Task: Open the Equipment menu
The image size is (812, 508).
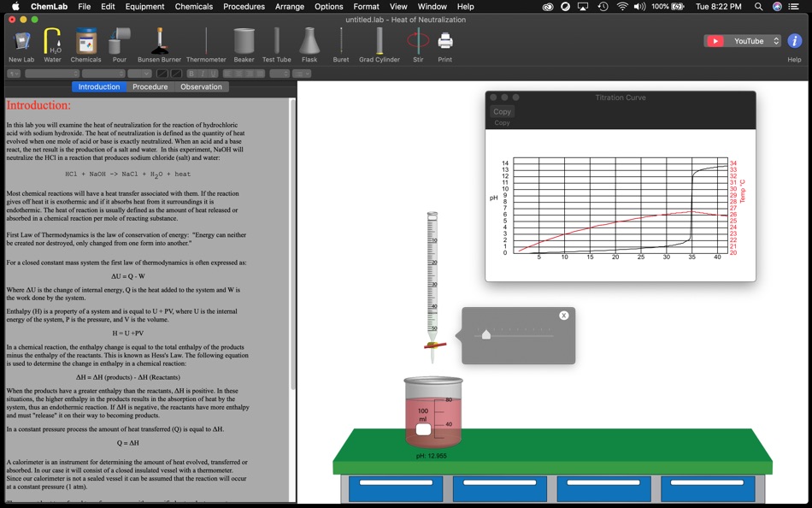Action: coord(144,7)
